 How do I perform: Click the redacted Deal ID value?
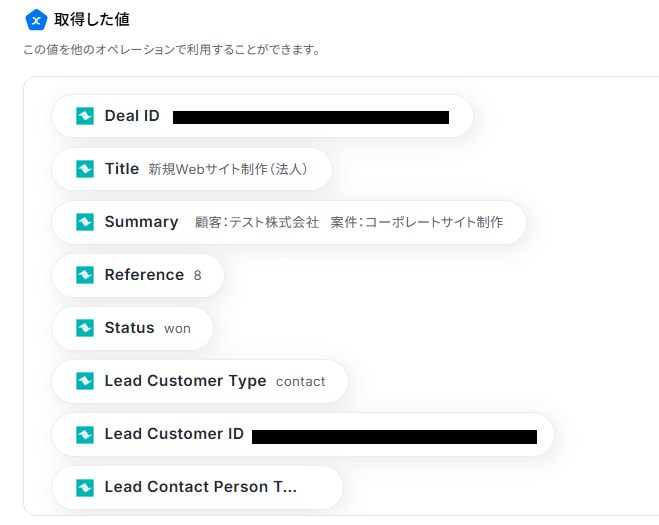pos(310,117)
